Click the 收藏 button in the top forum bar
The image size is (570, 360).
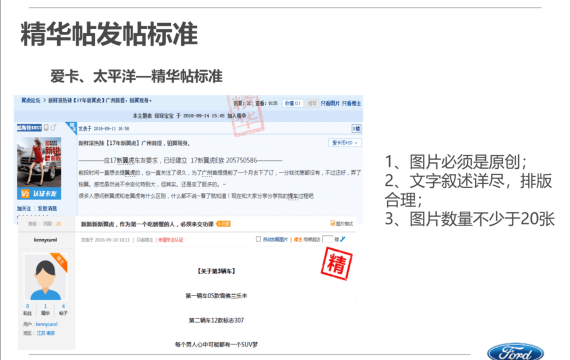[x=293, y=103]
